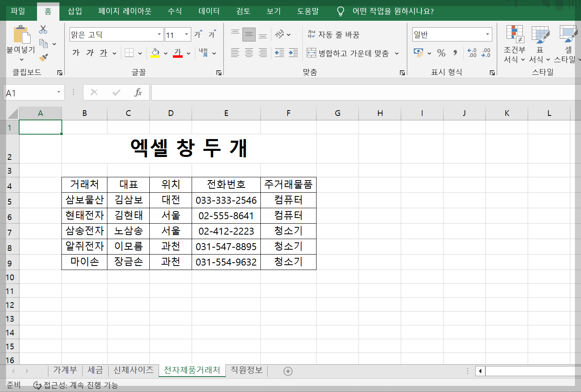Open the 직원정보 sheet tab
The image size is (581, 392).
246,370
